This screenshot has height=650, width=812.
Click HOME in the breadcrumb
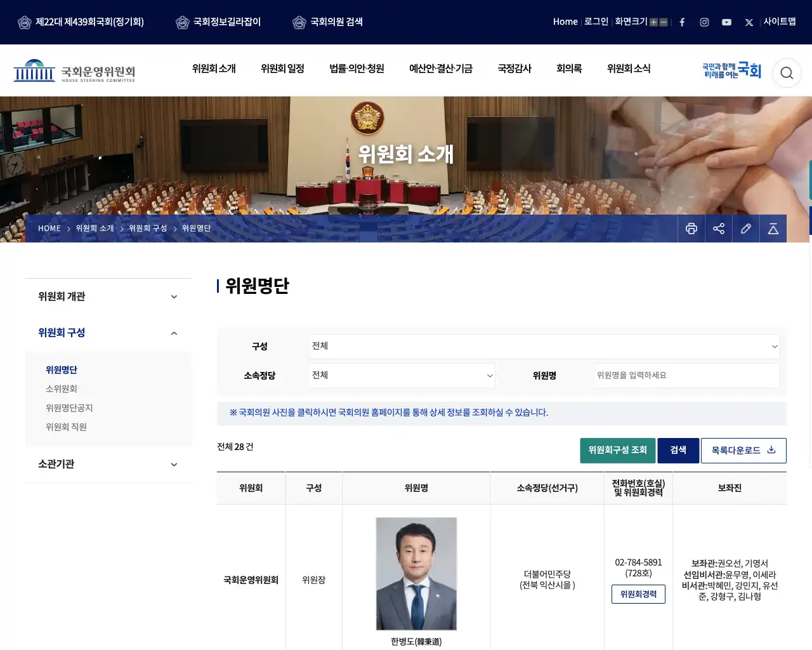click(x=49, y=229)
